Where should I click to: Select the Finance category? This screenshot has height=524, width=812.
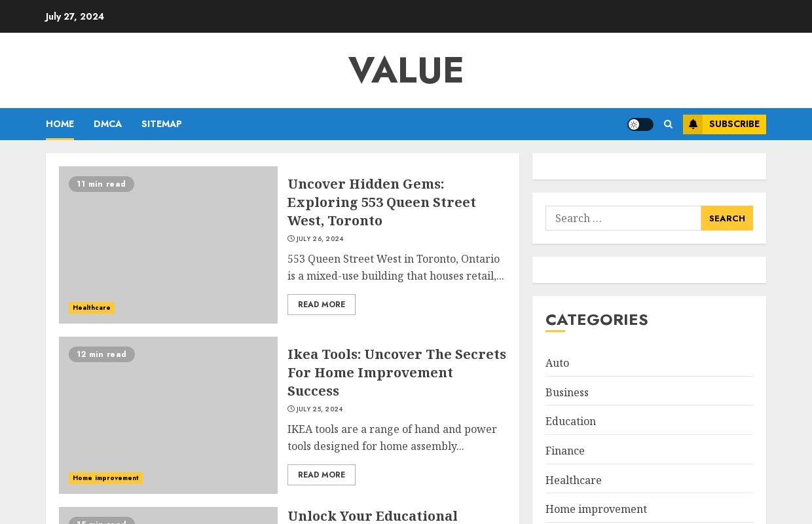coord(565,451)
